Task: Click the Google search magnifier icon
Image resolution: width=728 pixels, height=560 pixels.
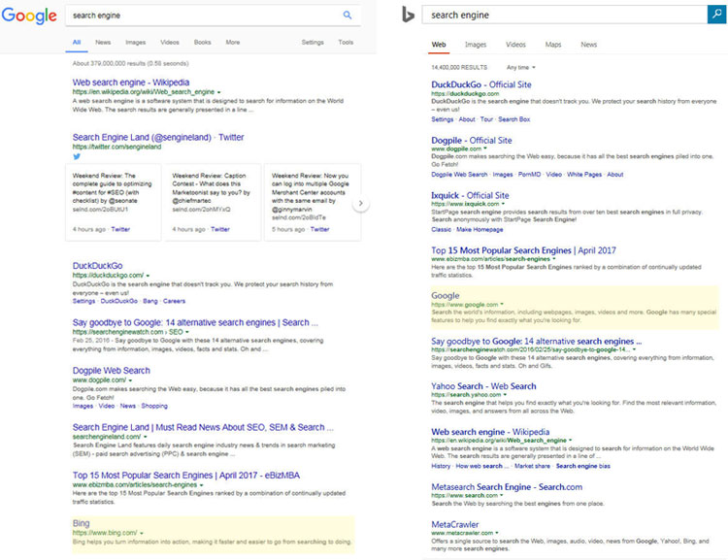Action: click(x=347, y=15)
